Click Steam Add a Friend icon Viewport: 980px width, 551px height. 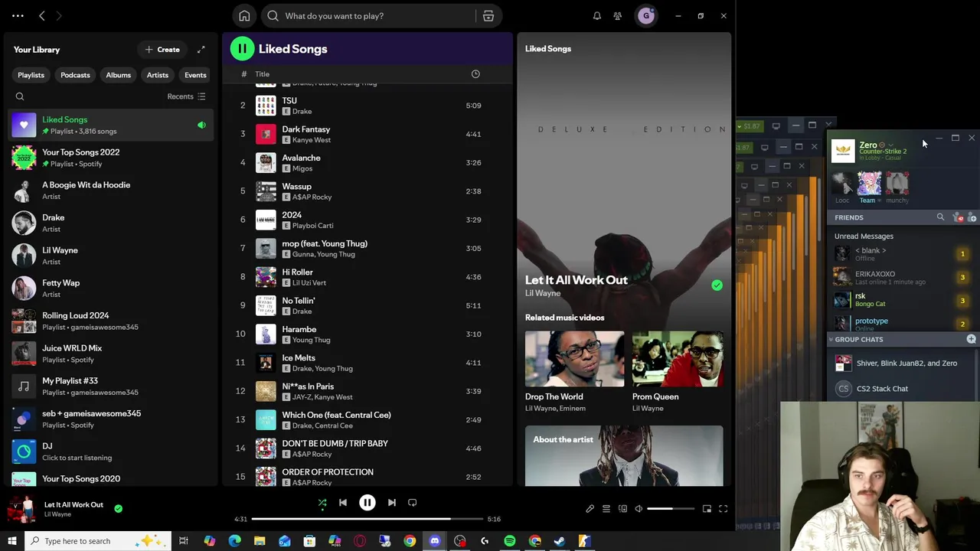point(972,217)
